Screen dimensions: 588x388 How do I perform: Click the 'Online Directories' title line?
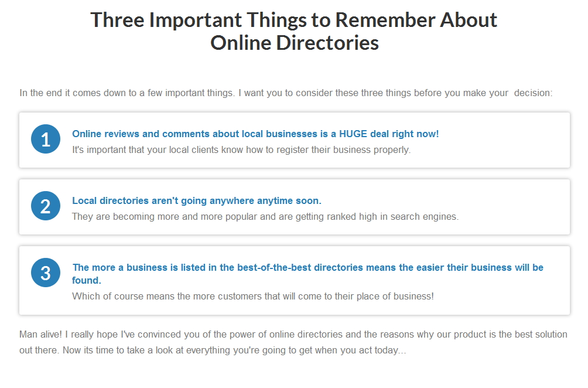(x=295, y=43)
